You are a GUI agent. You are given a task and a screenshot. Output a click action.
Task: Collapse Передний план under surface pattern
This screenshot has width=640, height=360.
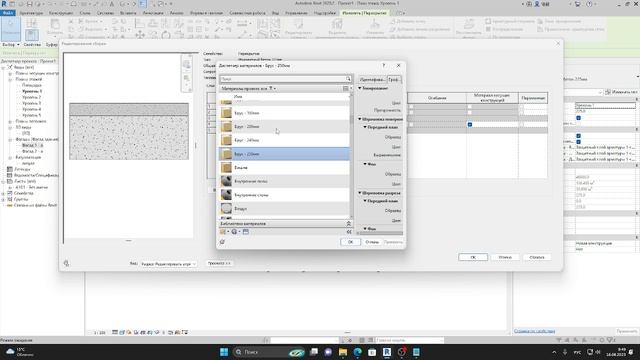point(365,127)
